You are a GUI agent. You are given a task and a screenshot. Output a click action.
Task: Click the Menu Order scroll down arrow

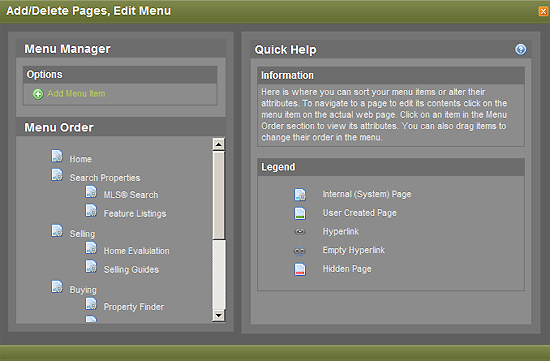[219, 315]
